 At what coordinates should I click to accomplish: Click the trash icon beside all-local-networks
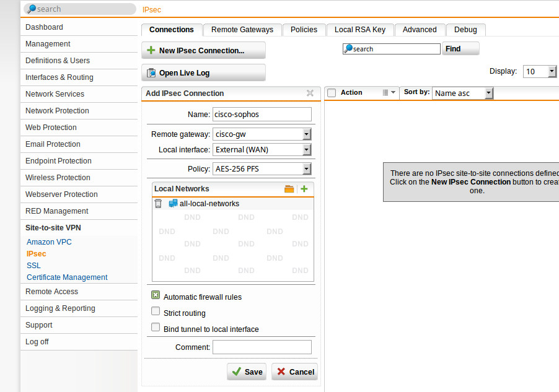(x=158, y=203)
